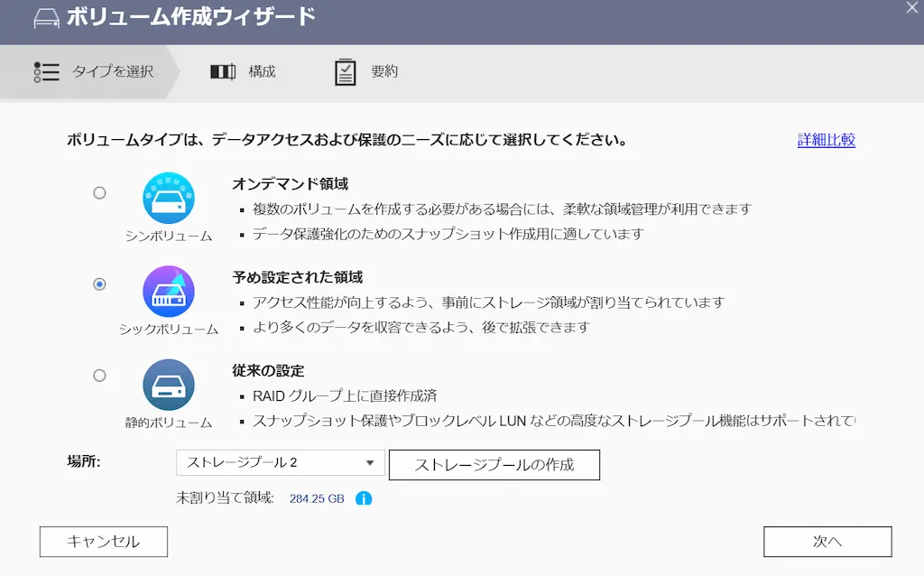
Task: Select the オンデマンド領域 thin volume radio button
Action: pyautogui.click(x=99, y=193)
